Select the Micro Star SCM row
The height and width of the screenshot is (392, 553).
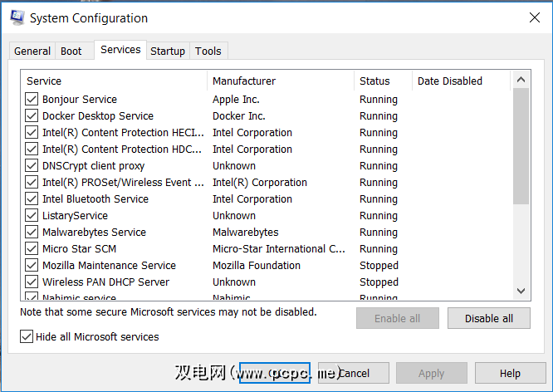click(x=80, y=249)
